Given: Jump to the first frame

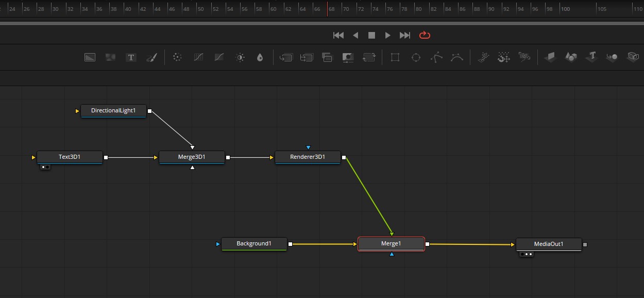Looking at the screenshot, I should [x=338, y=35].
